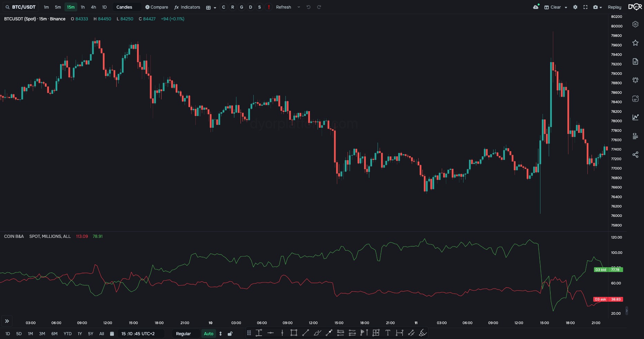Open the favorites star in right sidebar
Screen dimensions: 644x339
635,43
